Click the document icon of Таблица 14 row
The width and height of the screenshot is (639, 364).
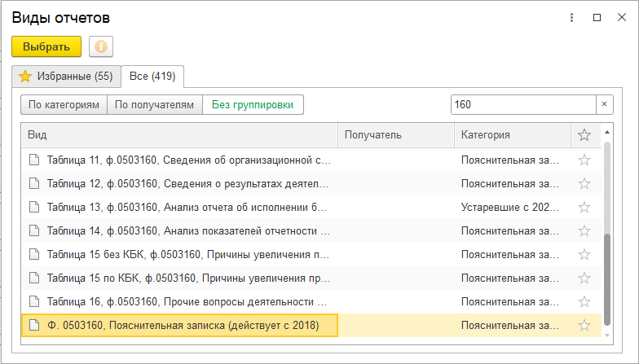coord(34,231)
